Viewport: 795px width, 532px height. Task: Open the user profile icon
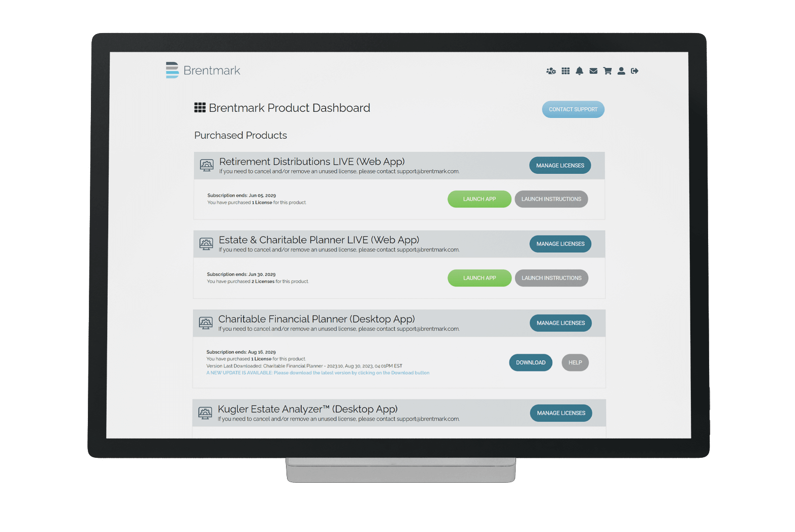coord(621,71)
